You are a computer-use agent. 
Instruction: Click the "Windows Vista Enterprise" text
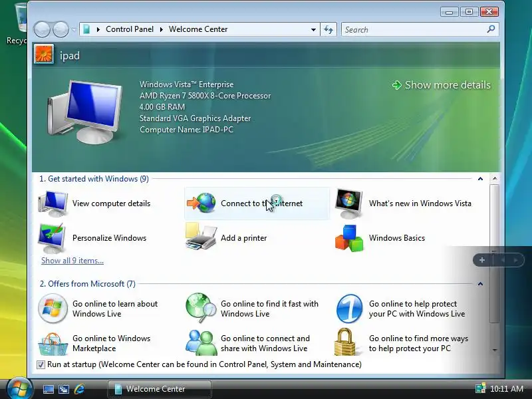click(x=186, y=84)
